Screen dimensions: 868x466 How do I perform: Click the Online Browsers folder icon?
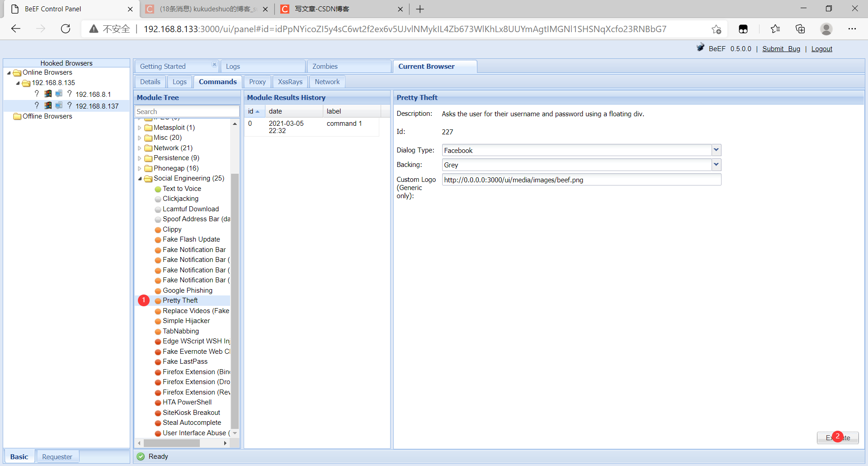pos(17,73)
